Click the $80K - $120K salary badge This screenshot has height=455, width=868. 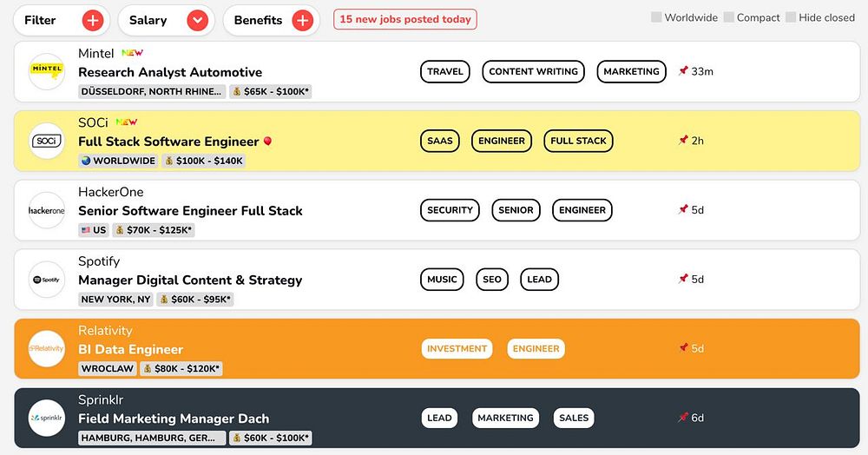(181, 368)
